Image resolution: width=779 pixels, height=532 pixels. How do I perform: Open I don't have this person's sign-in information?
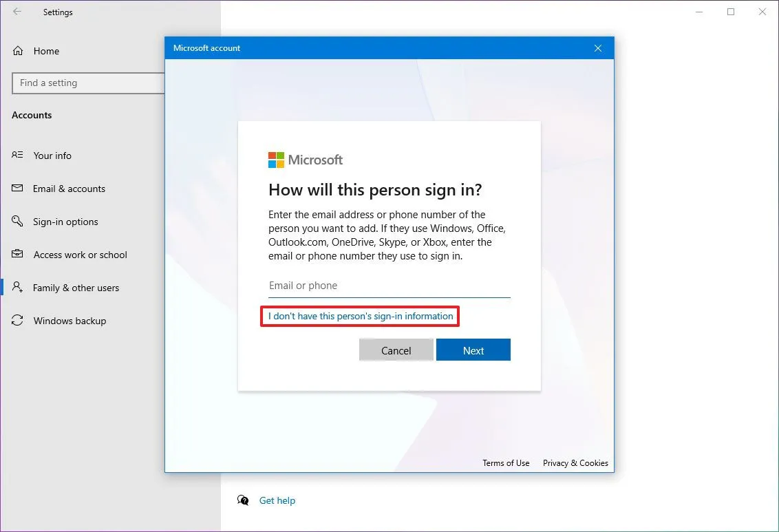(x=359, y=316)
